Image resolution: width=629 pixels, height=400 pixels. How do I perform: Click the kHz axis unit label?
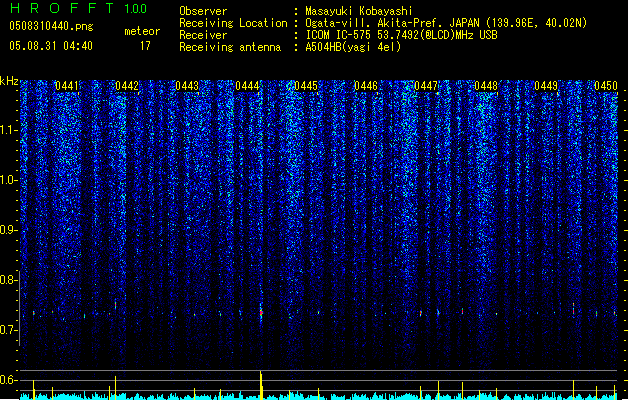pos(9,81)
